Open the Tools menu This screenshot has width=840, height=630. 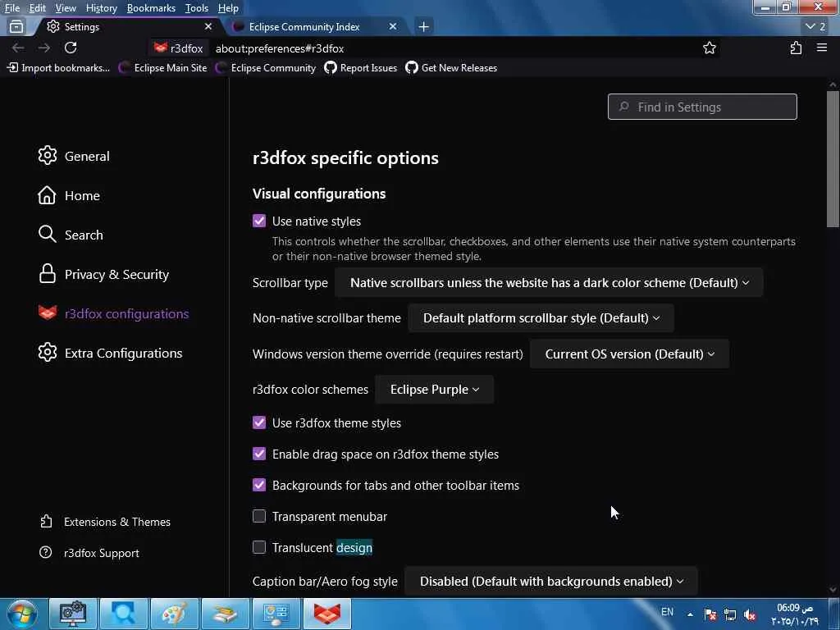point(197,8)
